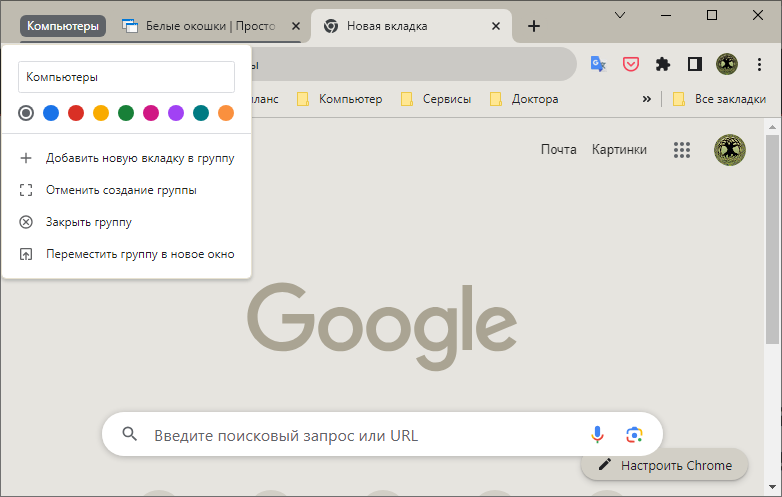
Task: Select the grey group color
Action: tap(26, 113)
